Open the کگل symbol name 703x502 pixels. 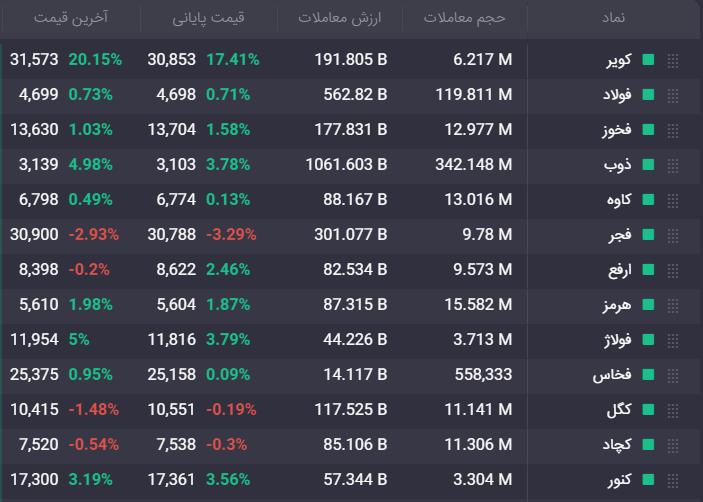point(619,410)
